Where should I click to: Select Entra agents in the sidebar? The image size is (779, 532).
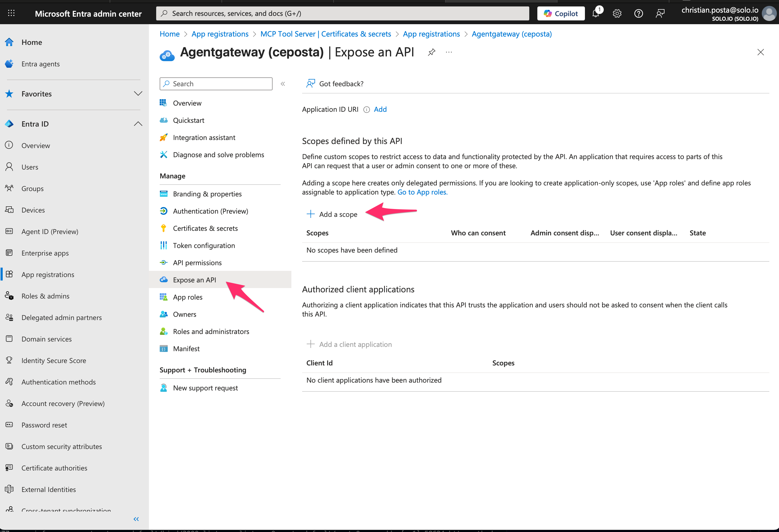[x=41, y=64]
